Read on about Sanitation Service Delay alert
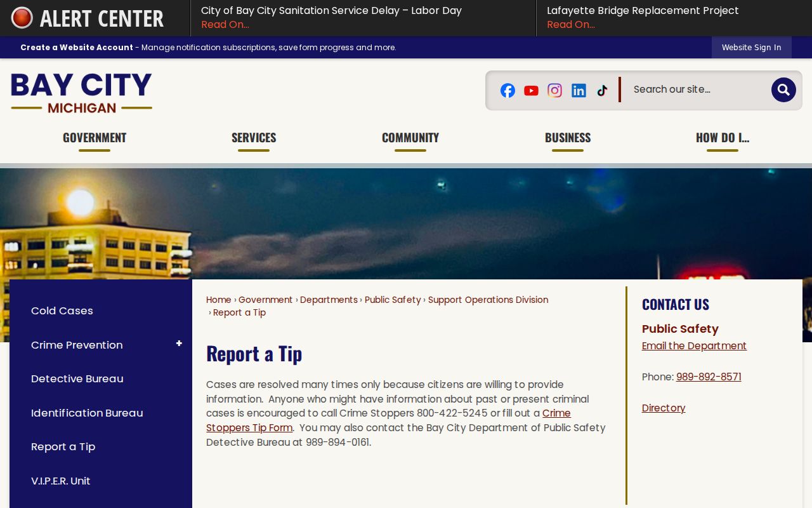The height and width of the screenshot is (508, 812). tap(225, 25)
